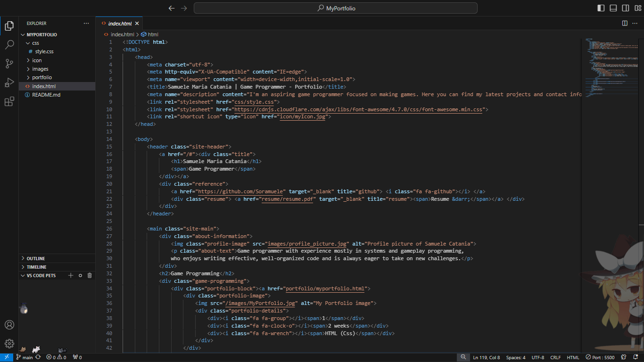The width and height of the screenshot is (644, 362).
Task: Open the Search view
Action: pyautogui.click(x=9, y=45)
